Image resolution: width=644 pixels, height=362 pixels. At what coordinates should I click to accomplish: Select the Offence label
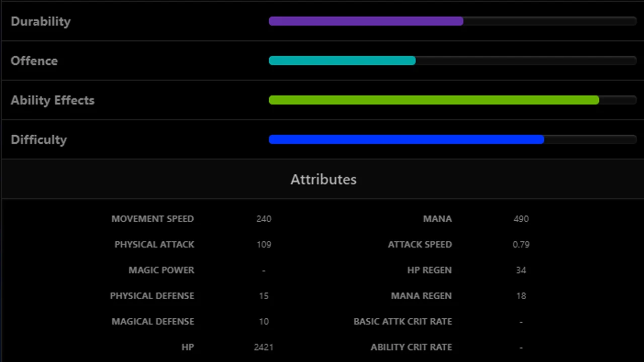point(34,61)
